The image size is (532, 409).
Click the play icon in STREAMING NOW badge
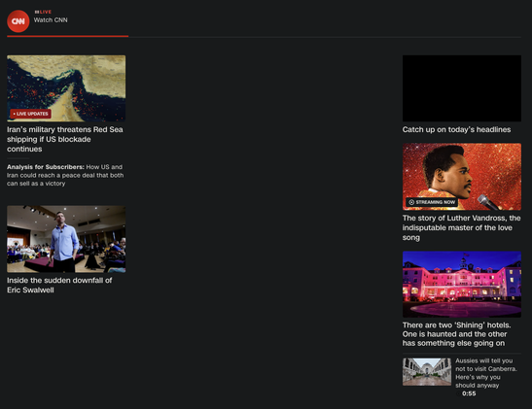click(411, 202)
